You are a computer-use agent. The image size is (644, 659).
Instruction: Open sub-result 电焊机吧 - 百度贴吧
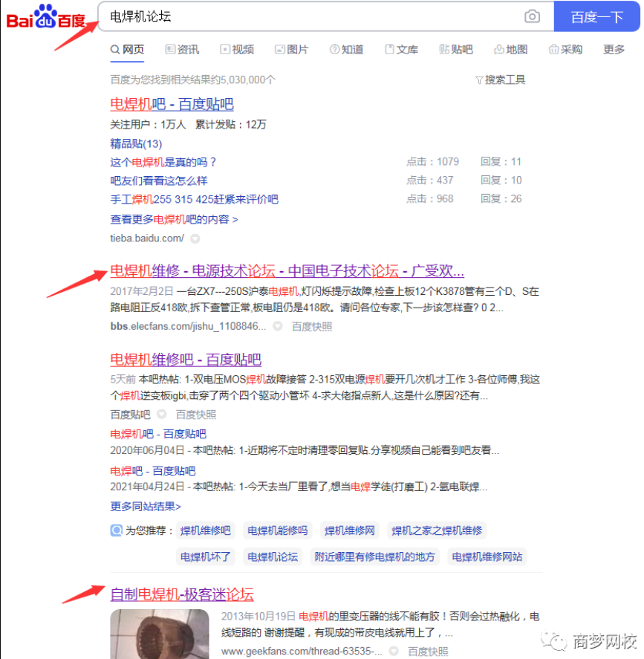tap(158, 434)
